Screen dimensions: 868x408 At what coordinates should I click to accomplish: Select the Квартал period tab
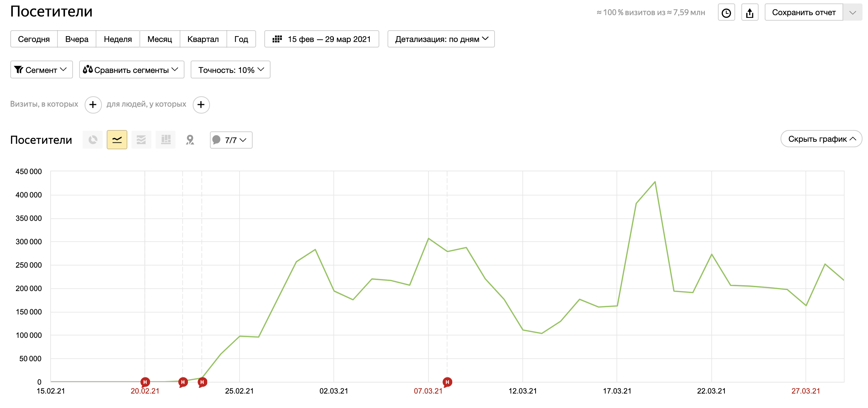coord(203,39)
